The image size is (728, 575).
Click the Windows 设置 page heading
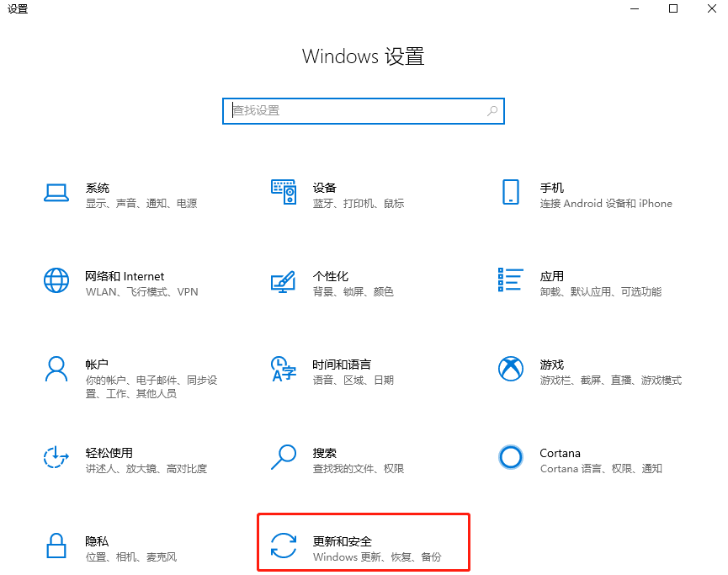tap(363, 56)
